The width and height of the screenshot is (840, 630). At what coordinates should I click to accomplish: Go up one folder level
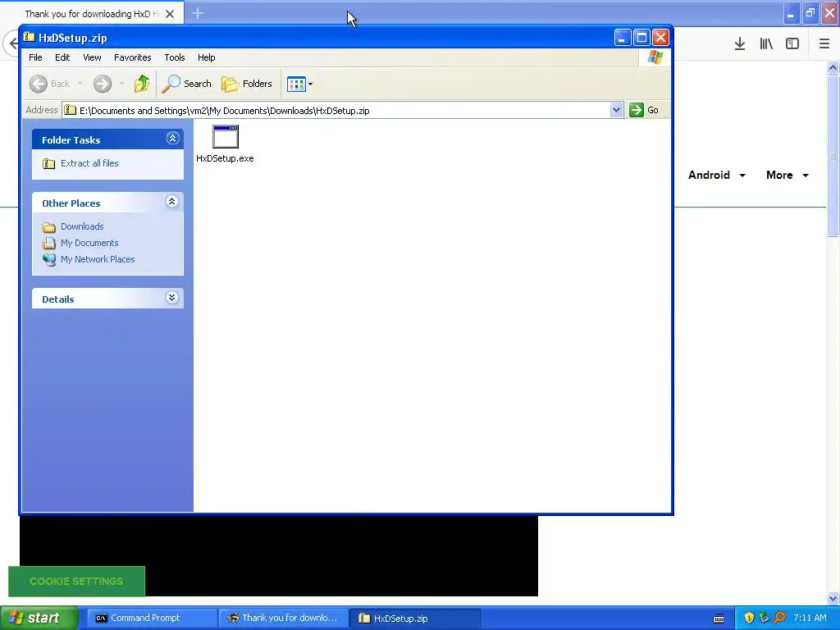[142, 84]
